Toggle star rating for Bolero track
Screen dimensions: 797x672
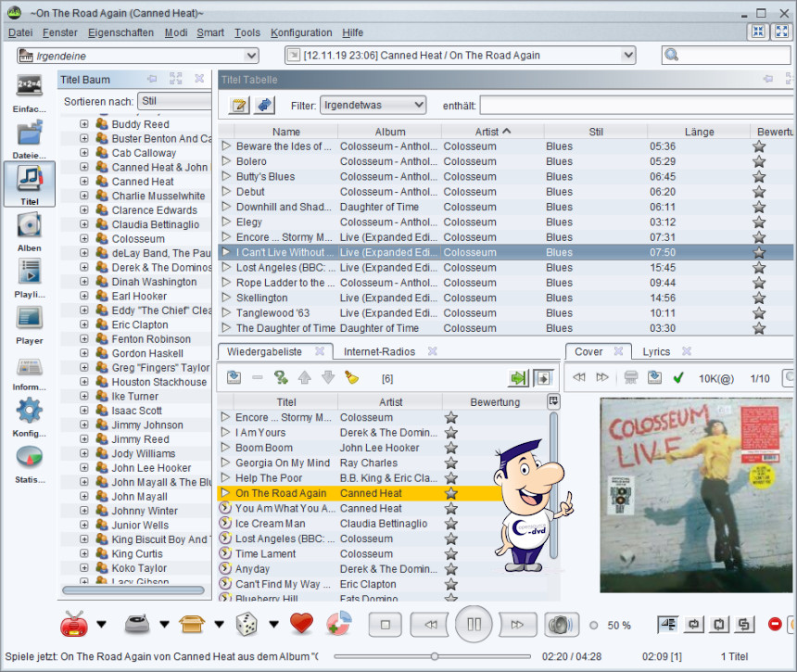pyautogui.click(x=759, y=161)
